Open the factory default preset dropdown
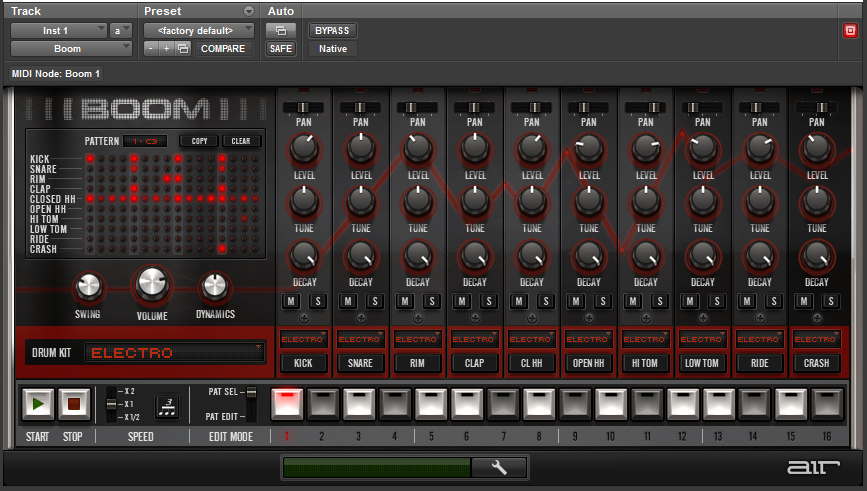Image resolution: width=867 pixels, height=491 pixels. point(199,30)
